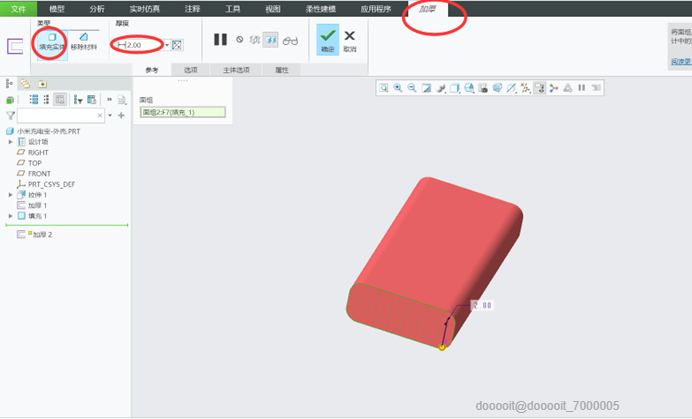Screen dimensions: 692x419
Task: Click the model tree search filter field
Action: click(61, 116)
